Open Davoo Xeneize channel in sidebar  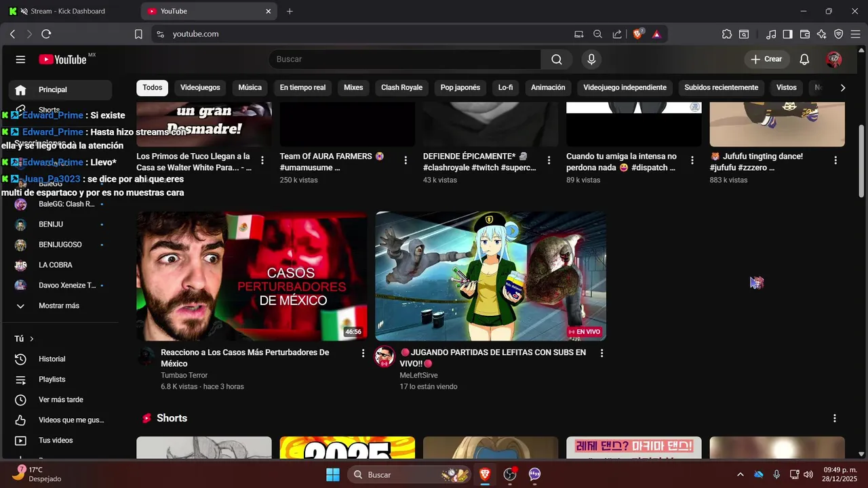[x=60, y=285]
